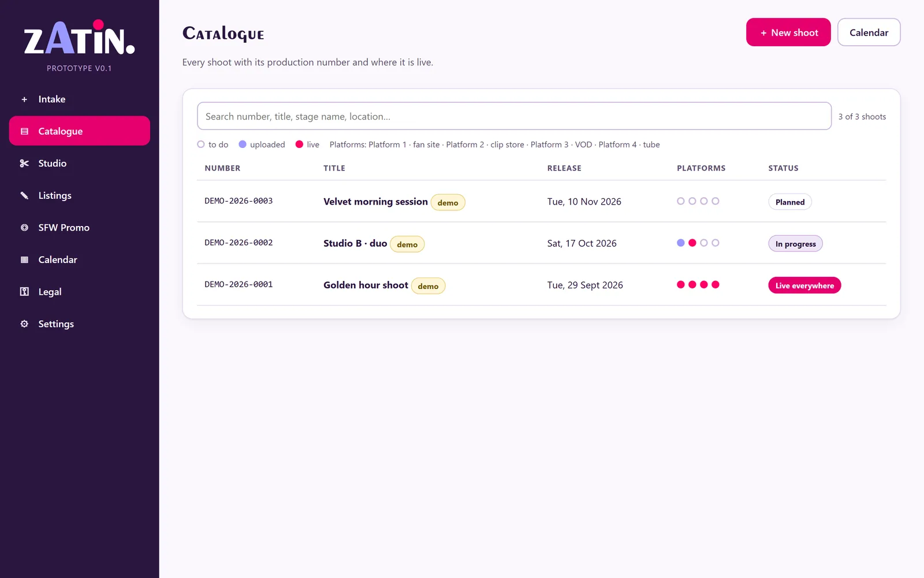Screen dimensions: 924x578
Task: Click the PROTOTYPE V0.1 label
Action: click(79, 68)
